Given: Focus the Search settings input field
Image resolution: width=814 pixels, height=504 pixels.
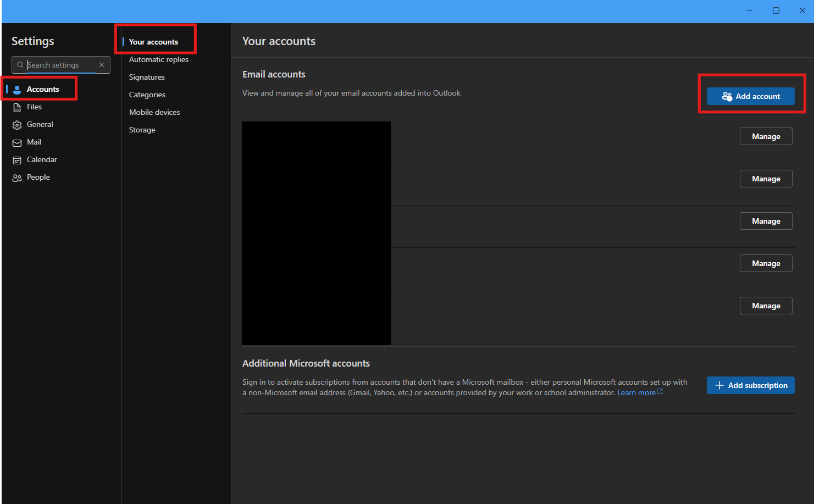Looking at the screenshot, I should click(60, 65).
